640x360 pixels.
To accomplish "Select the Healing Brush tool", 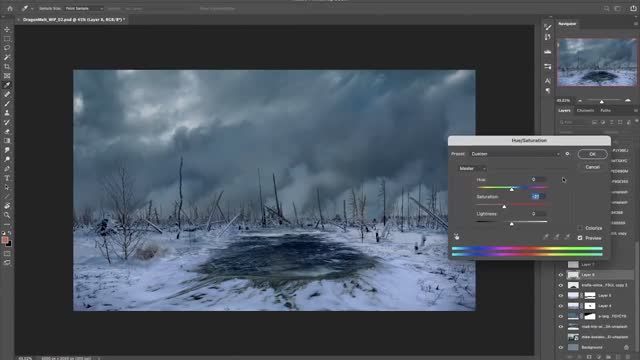I will [7, 94].
